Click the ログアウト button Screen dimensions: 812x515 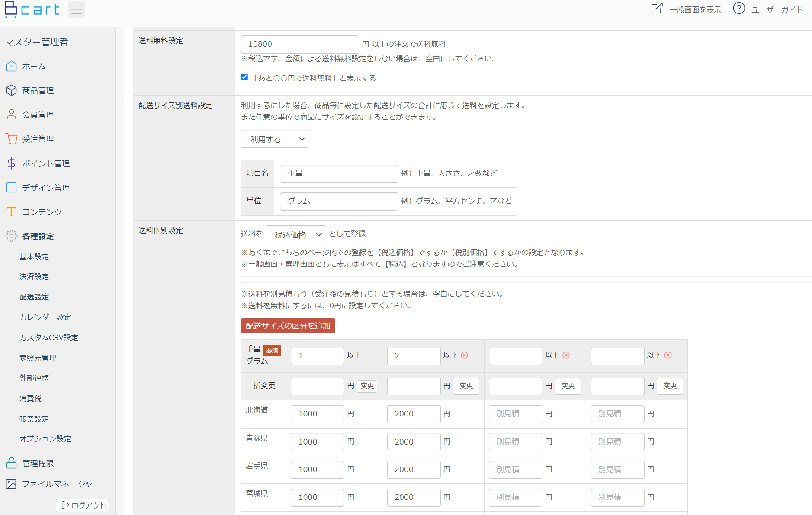pyautogui.click(x=83, y=505)
